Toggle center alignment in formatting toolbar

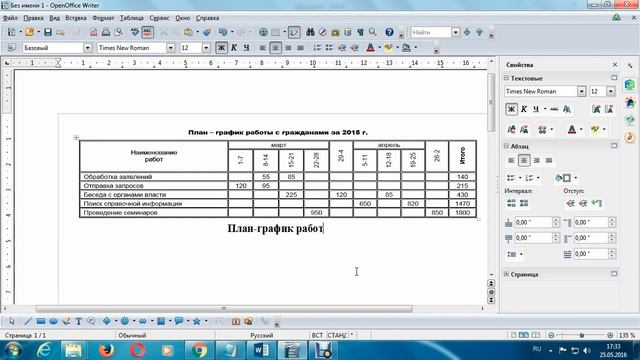coord(276,48)
